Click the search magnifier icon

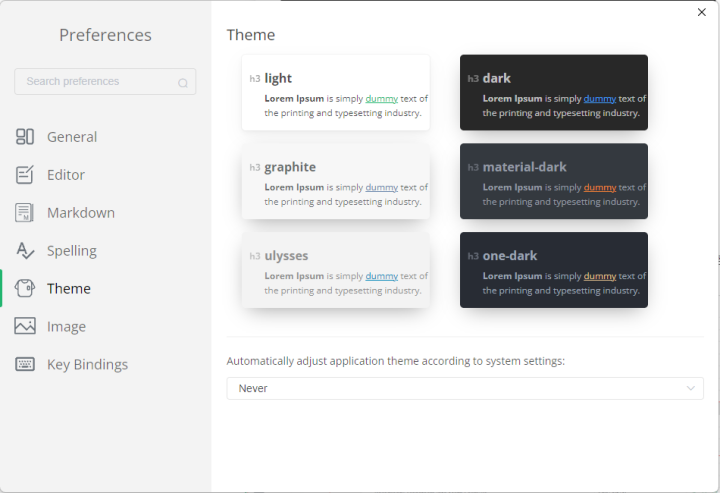click(183, 83)
